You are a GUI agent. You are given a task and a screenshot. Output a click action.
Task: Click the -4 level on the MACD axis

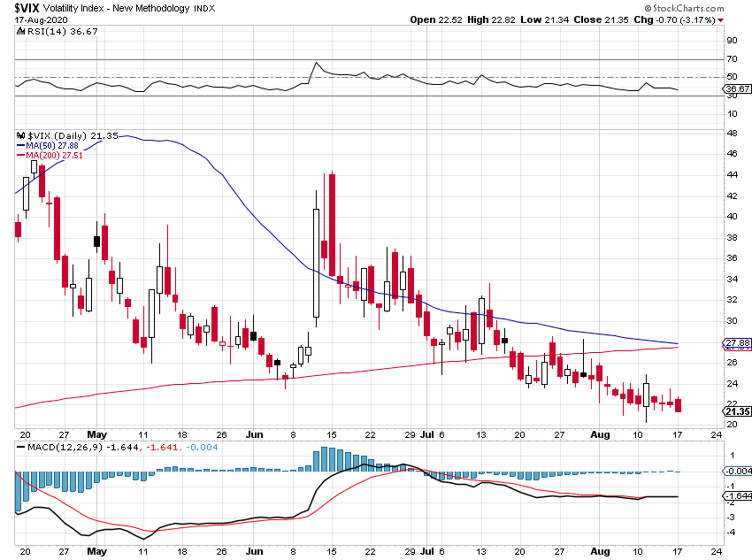click(732, 533)
